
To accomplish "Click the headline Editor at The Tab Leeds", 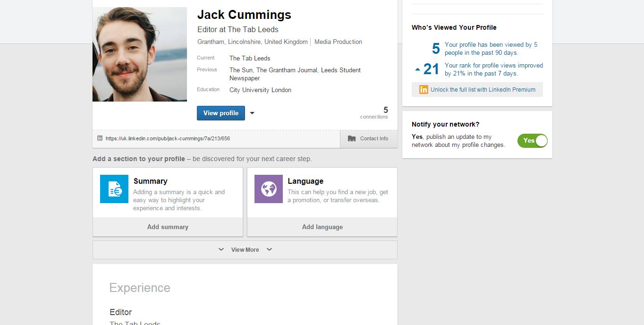I will 238,29.
